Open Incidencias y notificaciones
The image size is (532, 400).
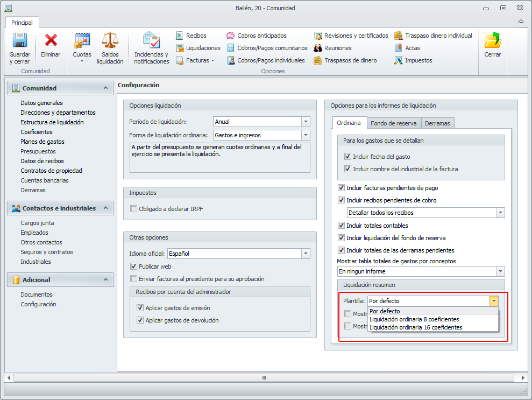coord(151,41)
